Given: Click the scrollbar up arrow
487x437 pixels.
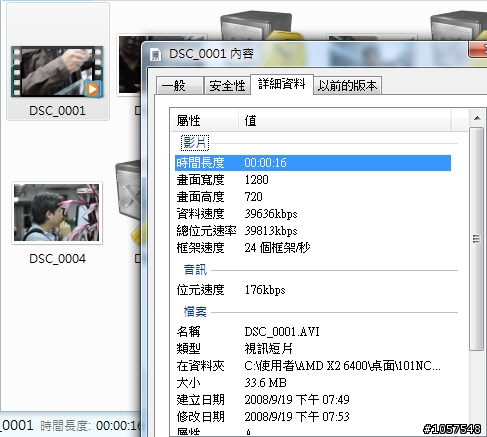Looking at the screenshot, I should coord(477,118).
